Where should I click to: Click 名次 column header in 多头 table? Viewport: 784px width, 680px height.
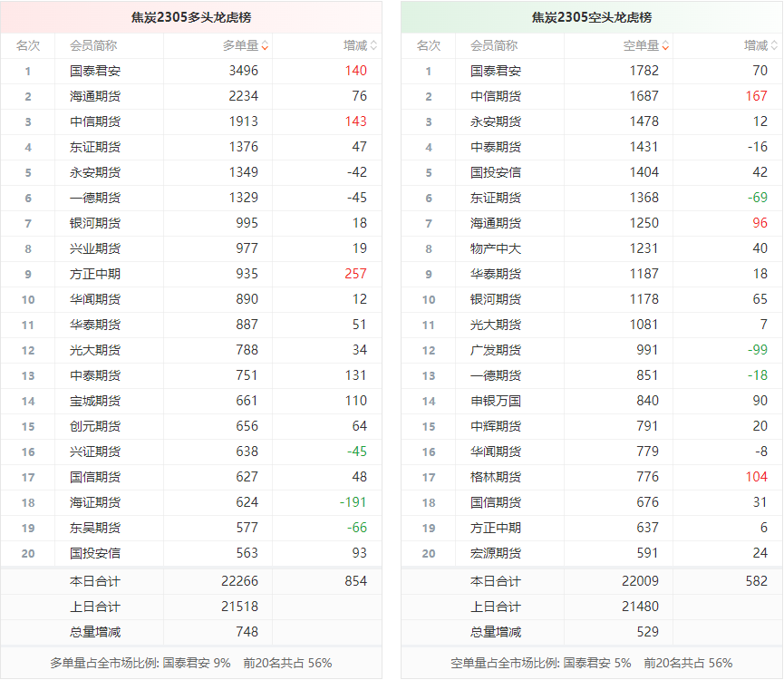pos(28,45)
